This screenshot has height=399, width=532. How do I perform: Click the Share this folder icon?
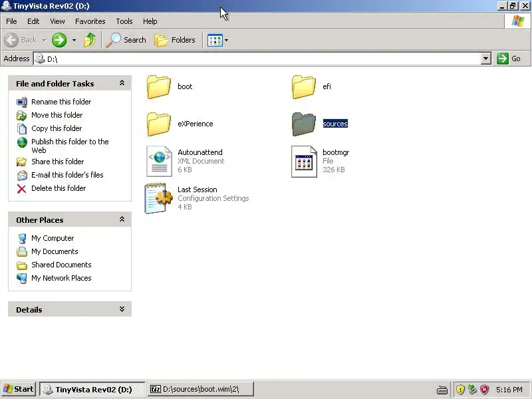coord(22,162)
